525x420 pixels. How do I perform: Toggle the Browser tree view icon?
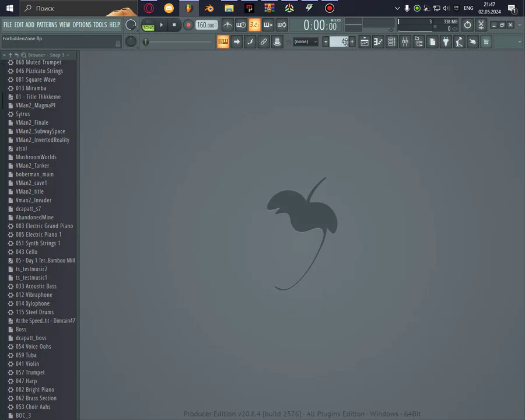(419, 41)
